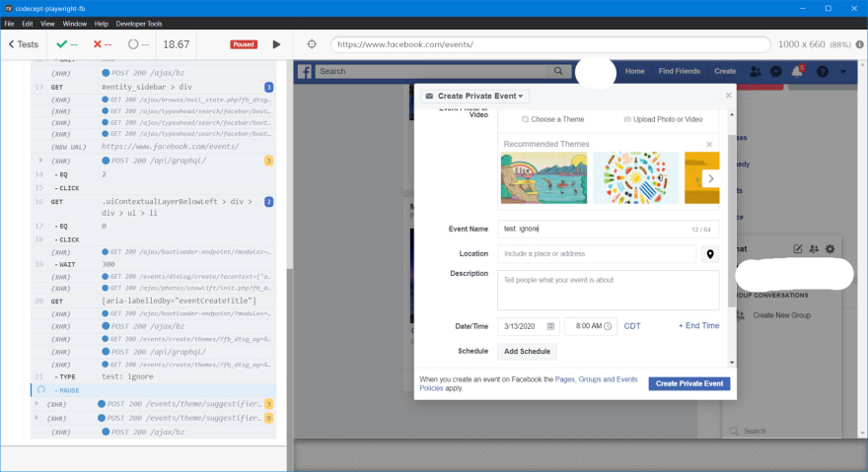The image size is (868, 472).
Task: Select the PAUSE command row
Action: (153, 390)
